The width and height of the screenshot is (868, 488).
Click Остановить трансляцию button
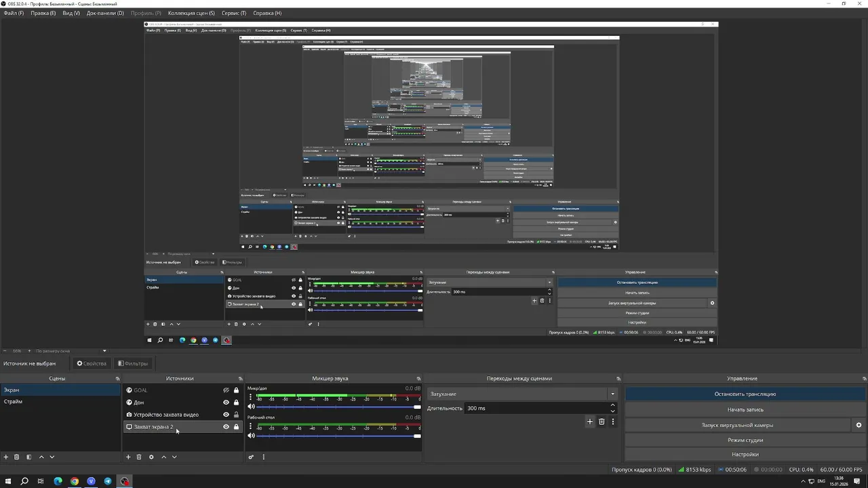click(x=745, y=394)
